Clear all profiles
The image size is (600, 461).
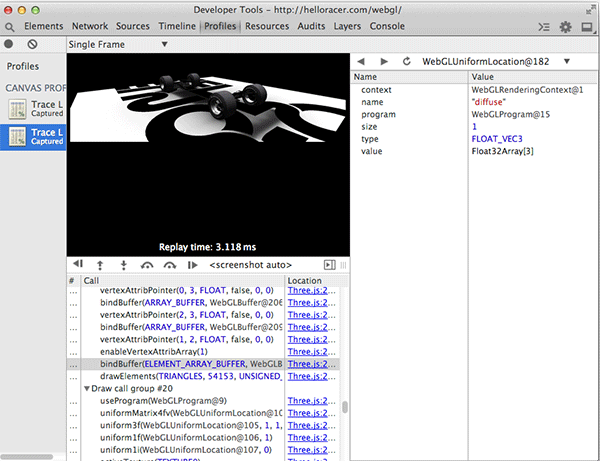[x=32, y=44]
